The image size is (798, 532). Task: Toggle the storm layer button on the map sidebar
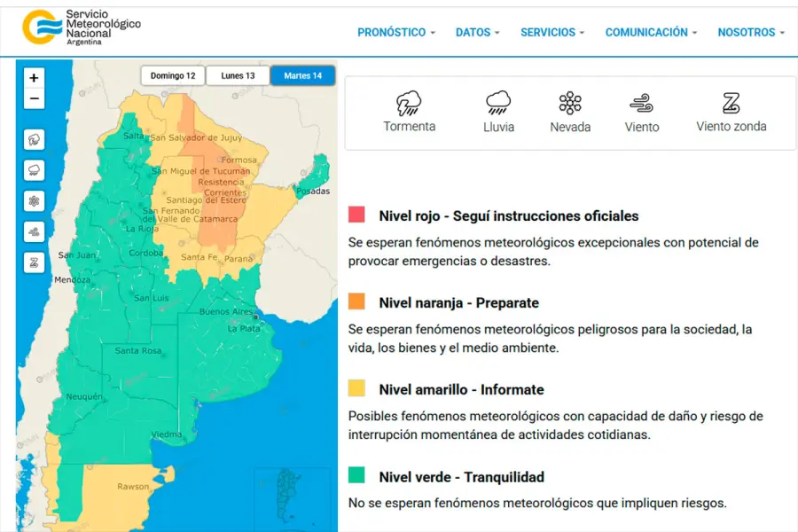point(34,139)
